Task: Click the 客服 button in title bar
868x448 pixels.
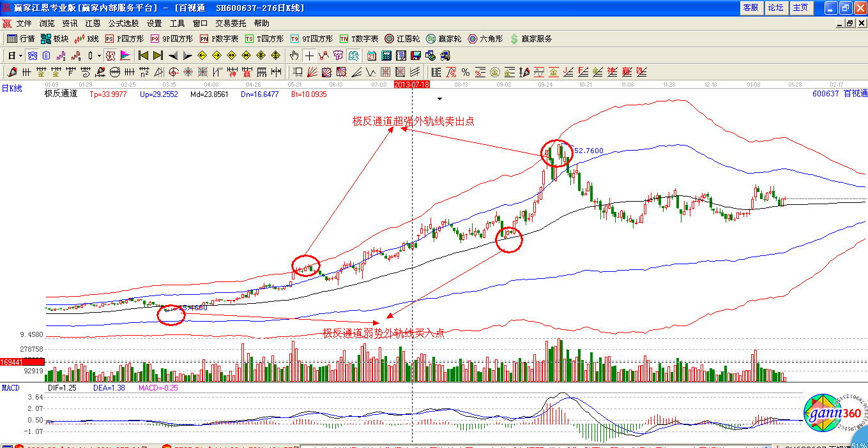Action: pos(750,8)
